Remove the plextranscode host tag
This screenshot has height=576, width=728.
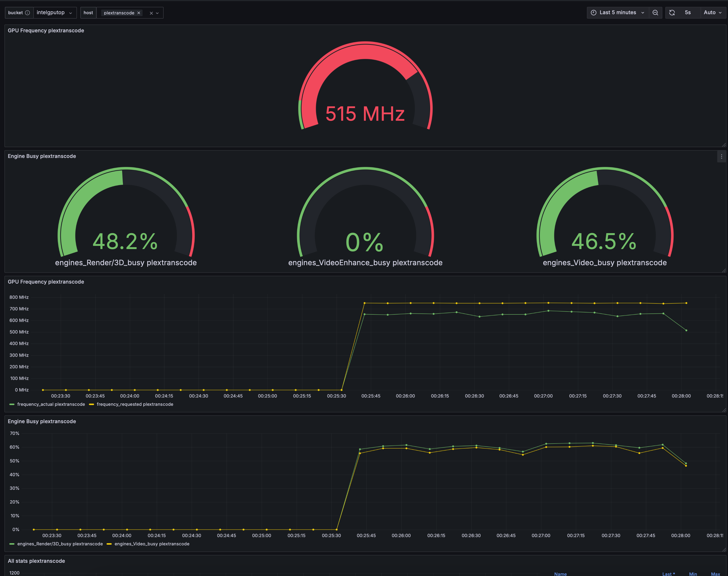[139, 13]
